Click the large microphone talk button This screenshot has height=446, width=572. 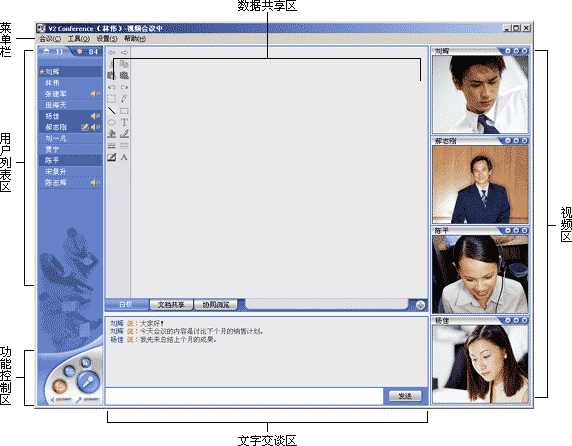[x=88, y=381]
